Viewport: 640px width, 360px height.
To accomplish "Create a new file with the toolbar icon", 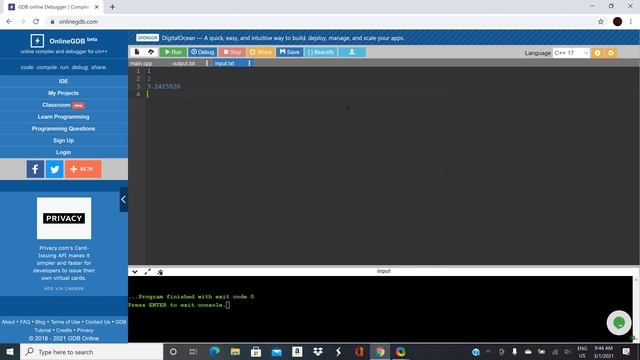I will [137, 52].
